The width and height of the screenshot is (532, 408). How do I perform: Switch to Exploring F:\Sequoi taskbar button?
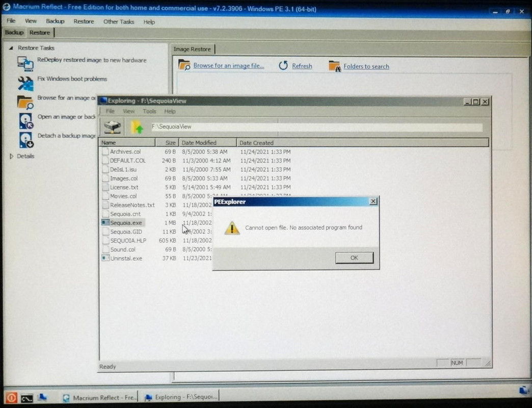181,397
